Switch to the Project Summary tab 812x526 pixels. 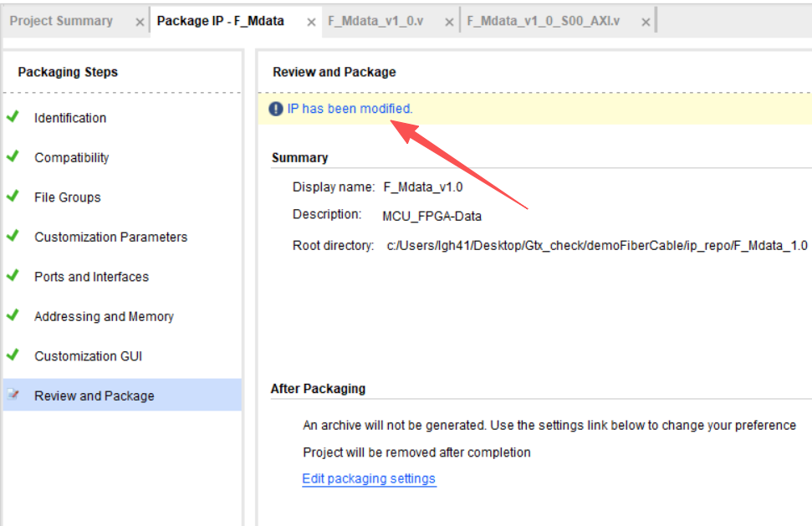(x=61, y=21)
